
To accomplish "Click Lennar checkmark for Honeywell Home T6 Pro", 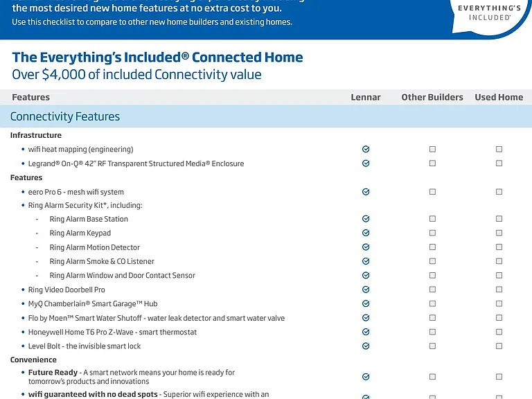I will click(x=366, y=332).
